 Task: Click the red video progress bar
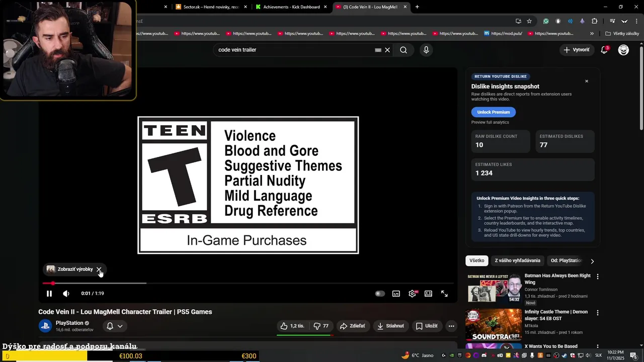(249, 283)
